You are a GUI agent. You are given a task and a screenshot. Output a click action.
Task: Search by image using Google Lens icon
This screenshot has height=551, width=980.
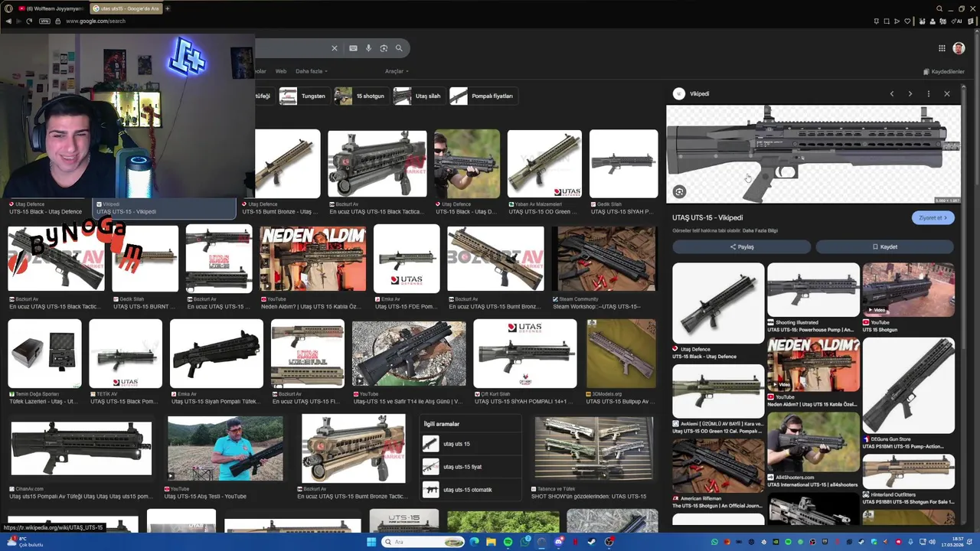(x=384, y=48)
